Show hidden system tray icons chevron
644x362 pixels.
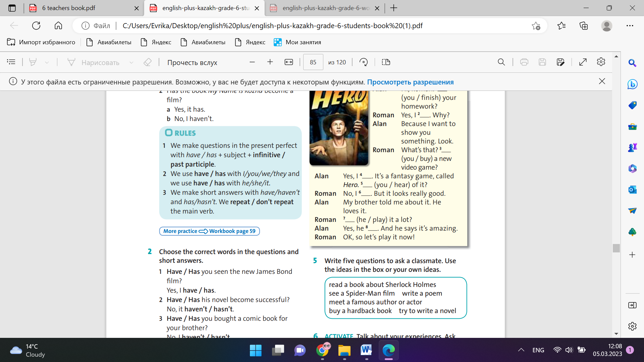click(521, 350)
